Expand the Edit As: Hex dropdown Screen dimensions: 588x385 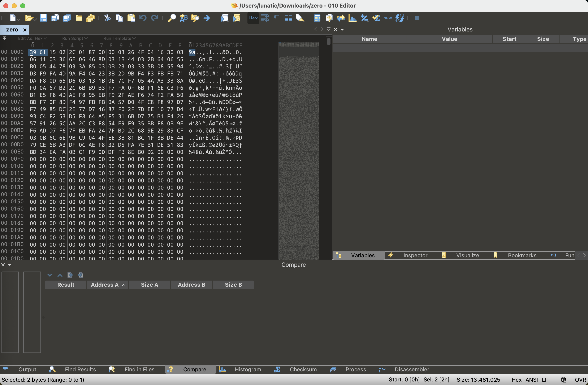click(x=32, y=38)
